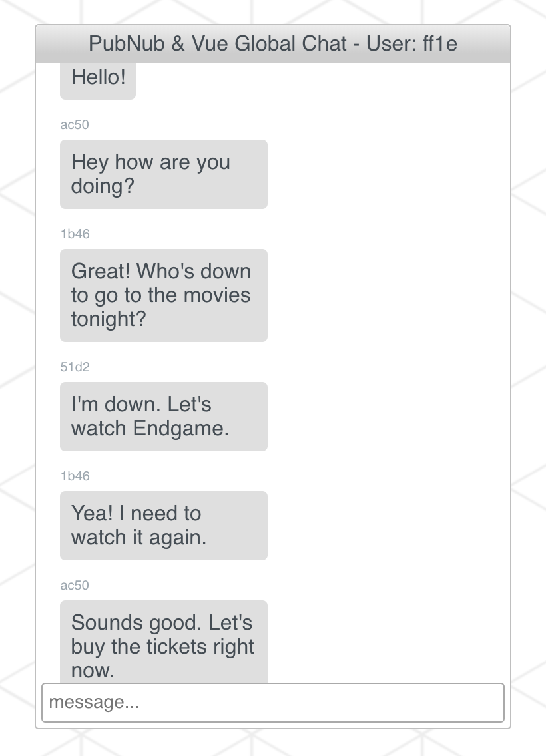The width and height of the screenshot is (546, 756).
Task: Click the word "tonight?" in the chat
Action: (109, 319)
